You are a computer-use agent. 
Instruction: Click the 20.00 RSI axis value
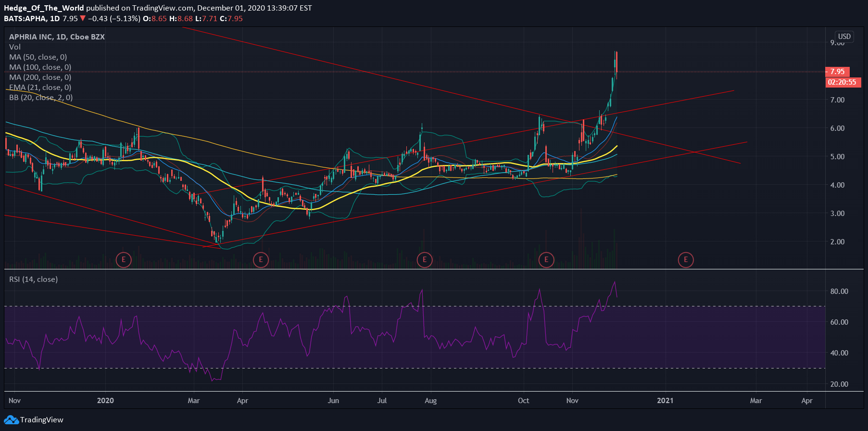coord(839,384)
